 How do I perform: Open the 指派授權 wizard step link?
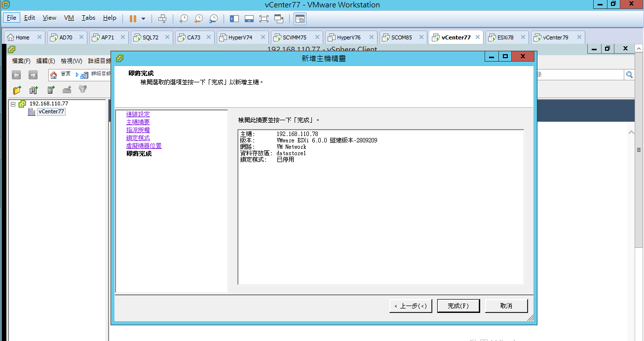tap(138, 130)
